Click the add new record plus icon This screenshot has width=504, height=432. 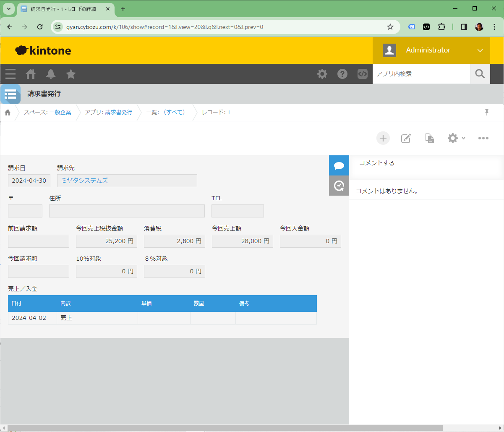click(383, 138)
